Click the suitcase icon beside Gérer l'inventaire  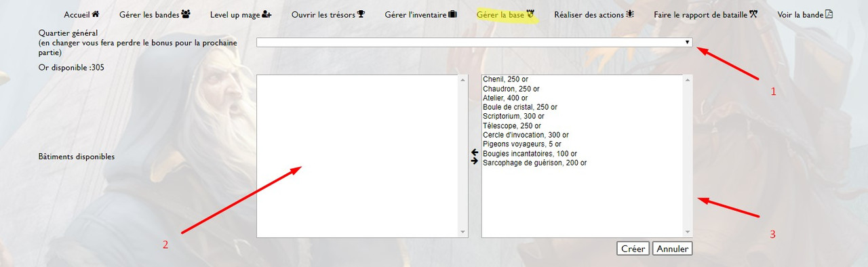point(453,14)
